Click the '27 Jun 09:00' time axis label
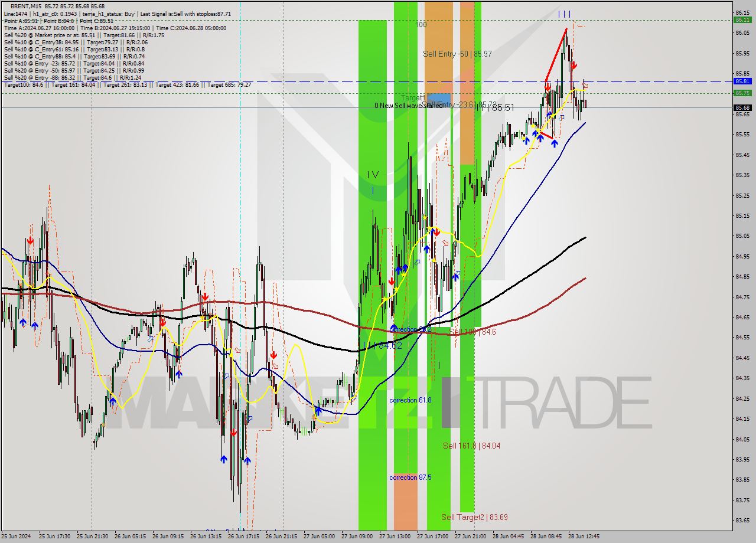The height and width of the screenshot is (543, 756). (357, 537)
